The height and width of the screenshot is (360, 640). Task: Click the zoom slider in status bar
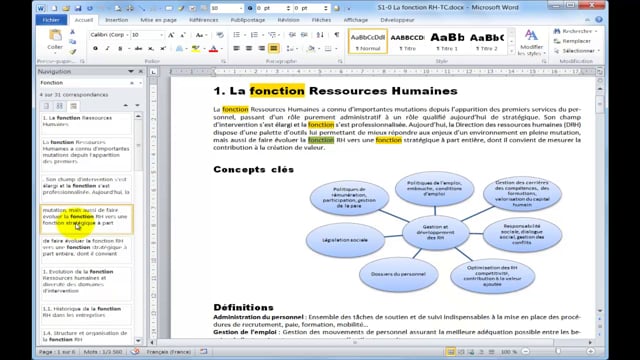point(558,351)
